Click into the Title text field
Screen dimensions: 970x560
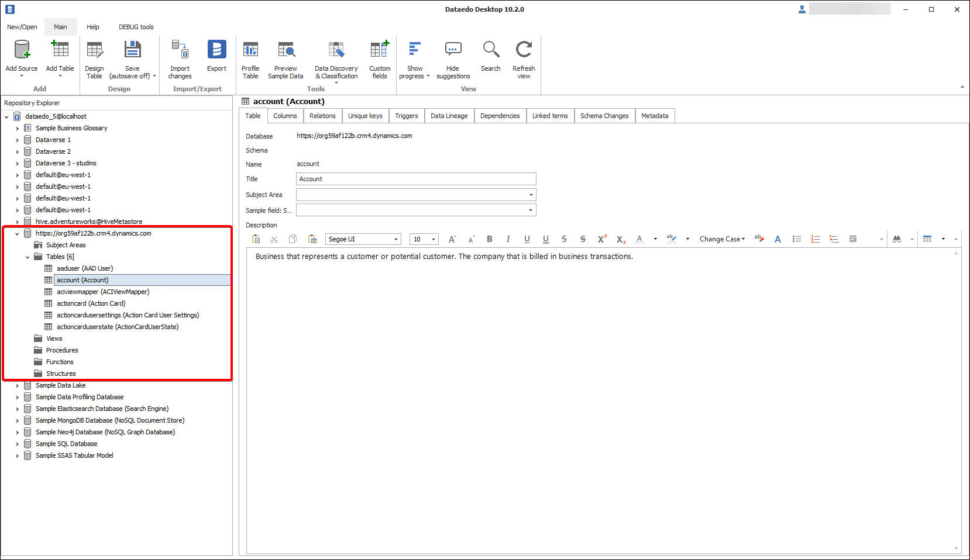click(416, 179)
